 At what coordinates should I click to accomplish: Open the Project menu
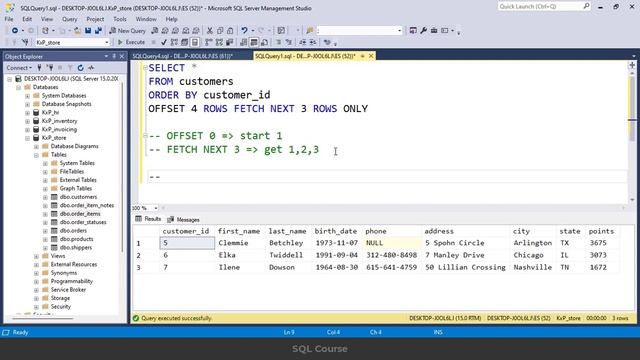(95, 19)
